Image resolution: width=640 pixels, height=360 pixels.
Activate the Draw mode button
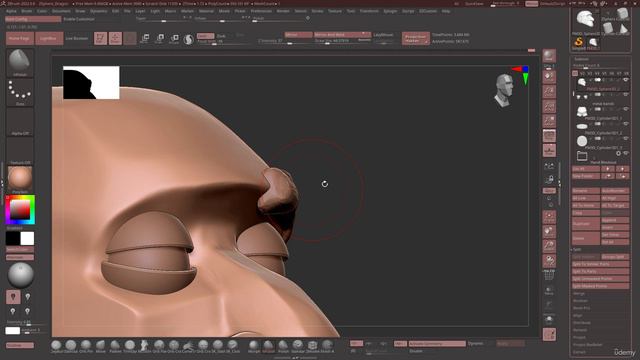(115, 38)
